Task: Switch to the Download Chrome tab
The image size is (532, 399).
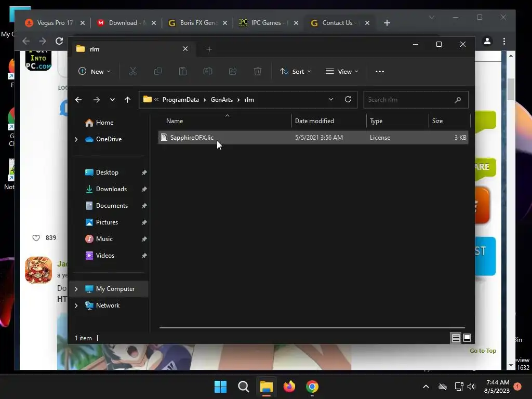Action: 127,23
